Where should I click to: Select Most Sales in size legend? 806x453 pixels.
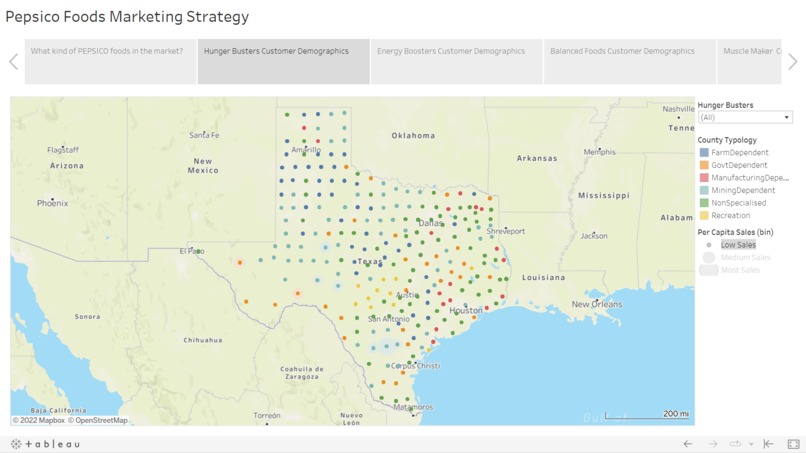pos(740,270)
